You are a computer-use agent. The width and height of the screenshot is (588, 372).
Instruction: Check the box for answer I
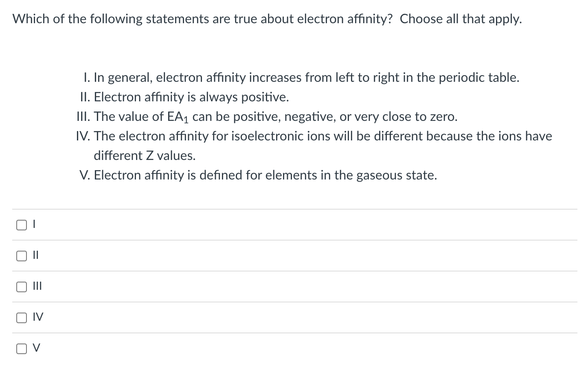click(21, 225)
